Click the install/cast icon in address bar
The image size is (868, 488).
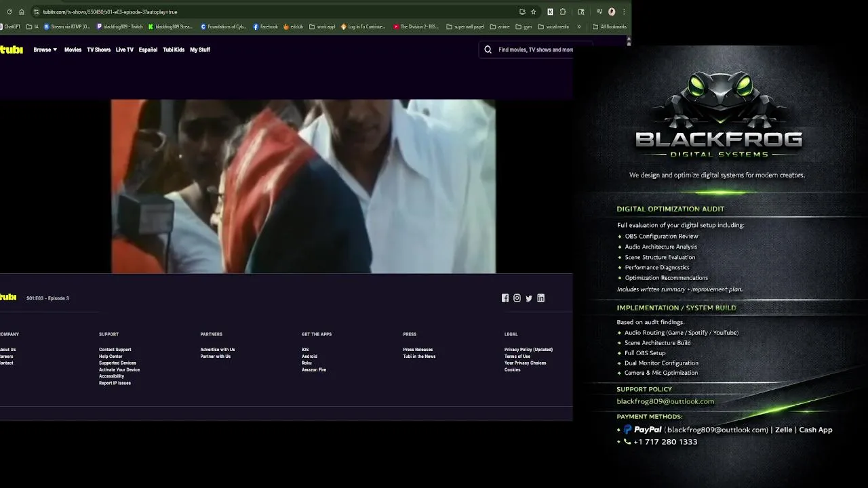coord(522,12)
